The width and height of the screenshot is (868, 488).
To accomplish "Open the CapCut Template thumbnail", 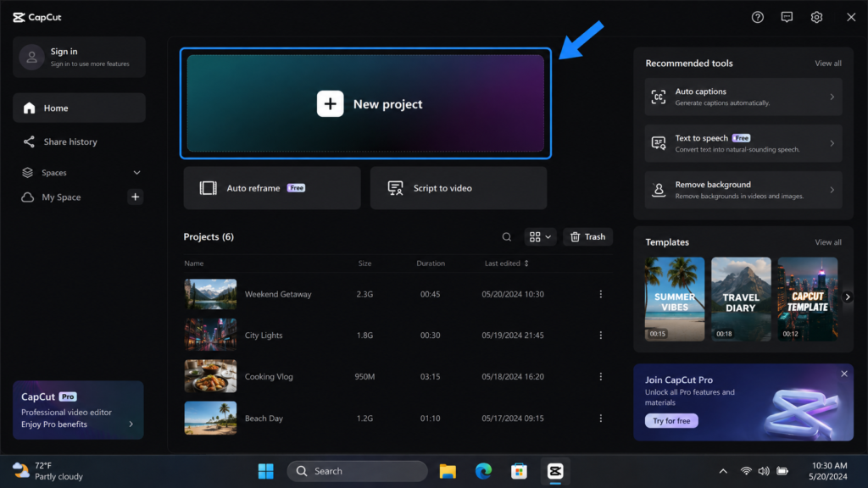I will click(807, 299).
